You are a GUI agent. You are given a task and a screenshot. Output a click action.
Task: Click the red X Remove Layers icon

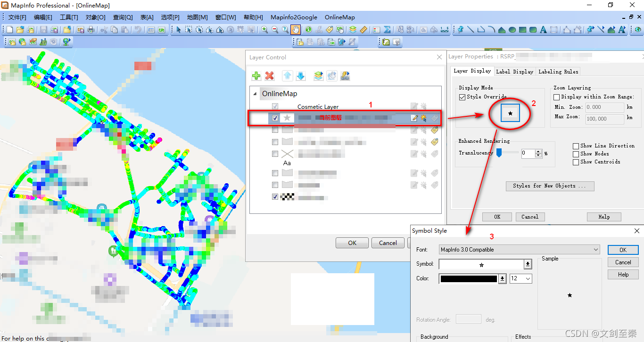click(x=270, y=76)
